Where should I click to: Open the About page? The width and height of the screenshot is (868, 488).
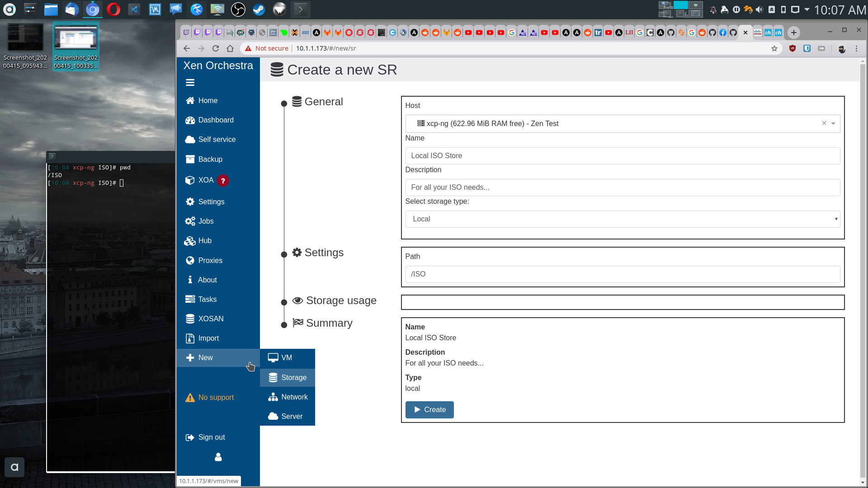(x=218, y=280)
